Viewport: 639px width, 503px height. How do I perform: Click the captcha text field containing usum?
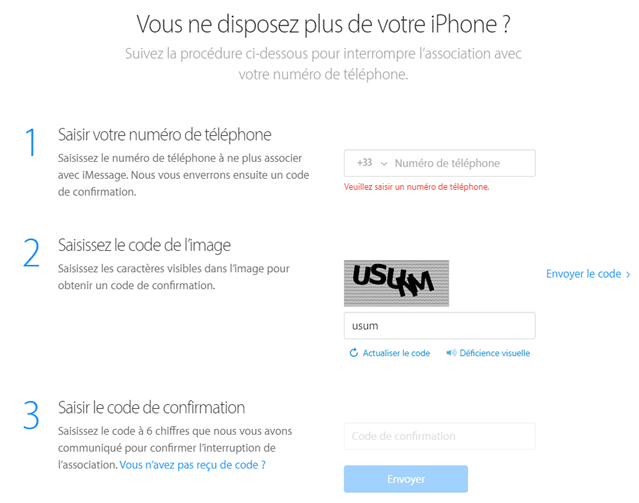(439, 326)
